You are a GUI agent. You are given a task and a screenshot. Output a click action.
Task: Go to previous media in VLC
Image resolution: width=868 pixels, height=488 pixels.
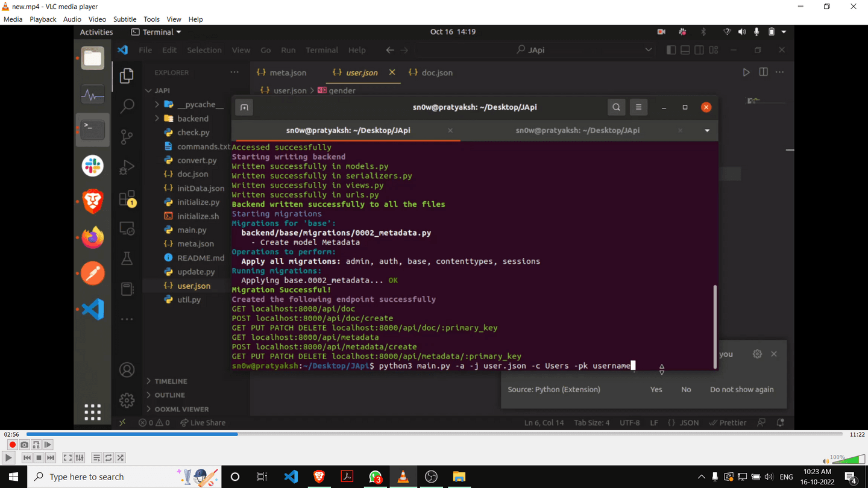click(x=27, y=458)
